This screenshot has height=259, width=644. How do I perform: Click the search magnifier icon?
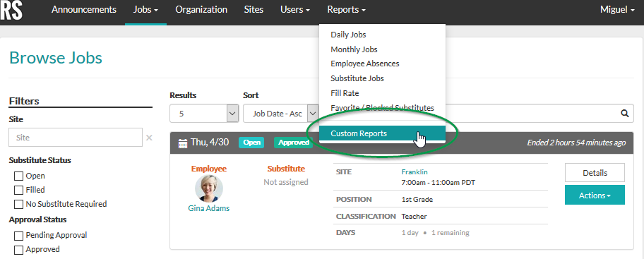[x=625, y=114]
